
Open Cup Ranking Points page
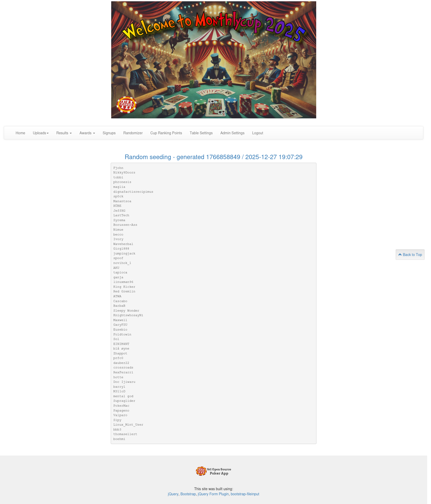coord(166,133)
